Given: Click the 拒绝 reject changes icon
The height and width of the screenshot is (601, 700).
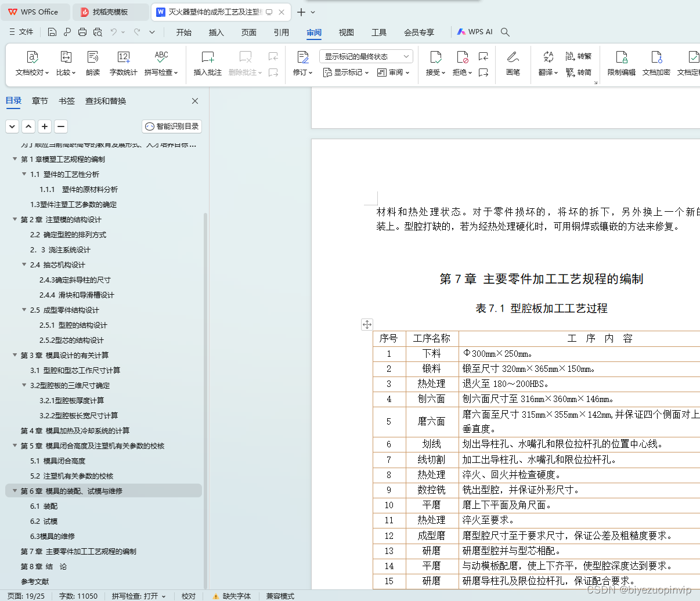Looking at the screenshot, I should pos(462,57).
